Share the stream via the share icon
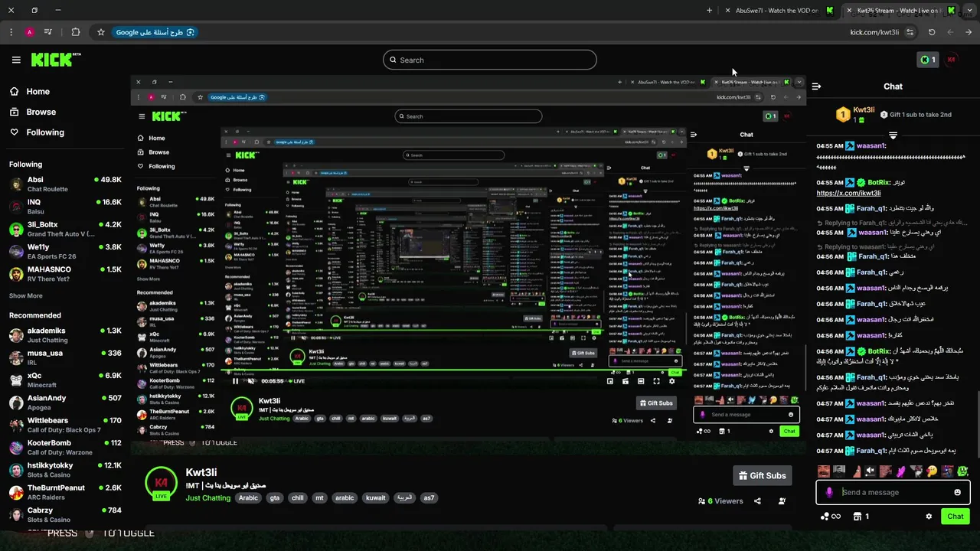980x551 pixels. click(x=757, y=501)
